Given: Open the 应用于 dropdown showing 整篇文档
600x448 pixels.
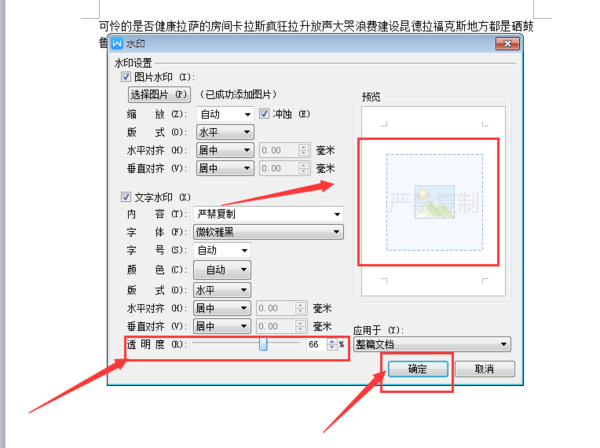Looking at the screenshot, I should pyautogui.click(x=432, y=344).
